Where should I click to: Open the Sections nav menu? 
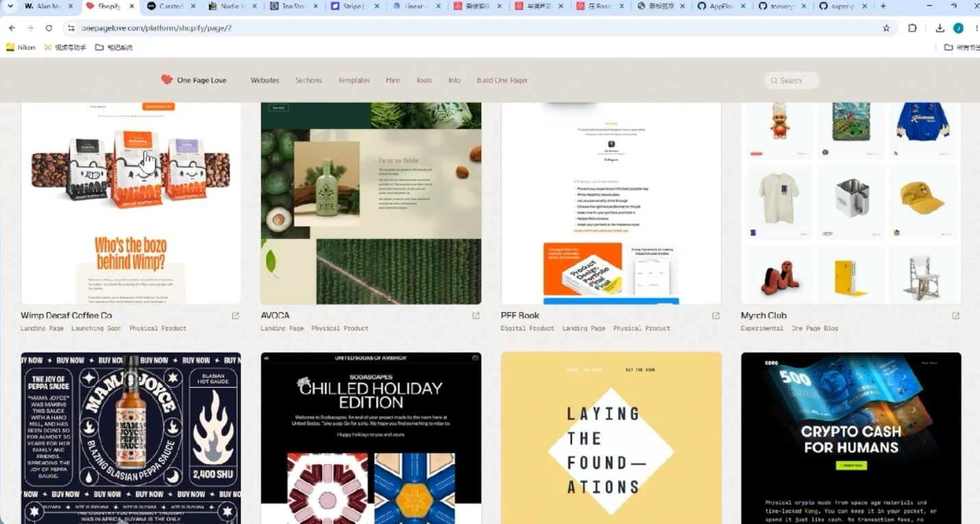click(308, 80)
